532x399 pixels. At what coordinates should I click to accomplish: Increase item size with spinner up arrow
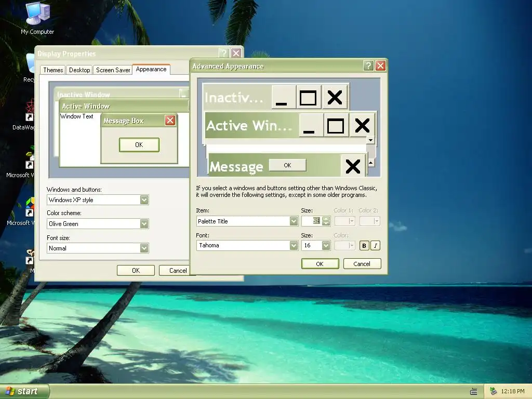(x=326, y=219)
